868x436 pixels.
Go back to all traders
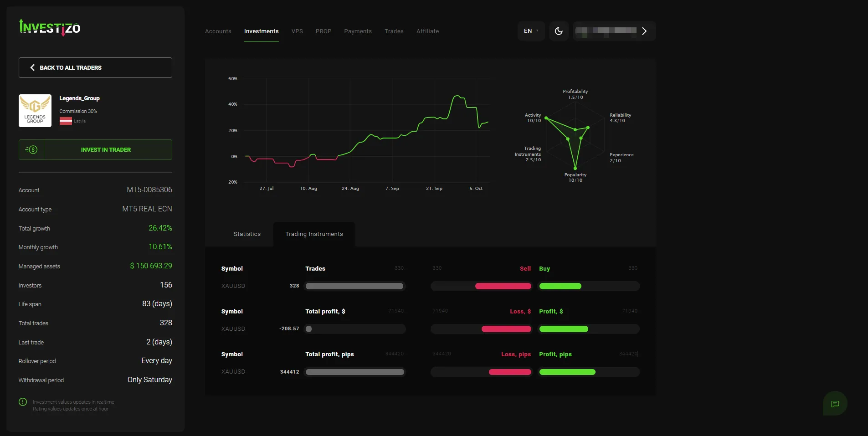[x=95, y=67]
